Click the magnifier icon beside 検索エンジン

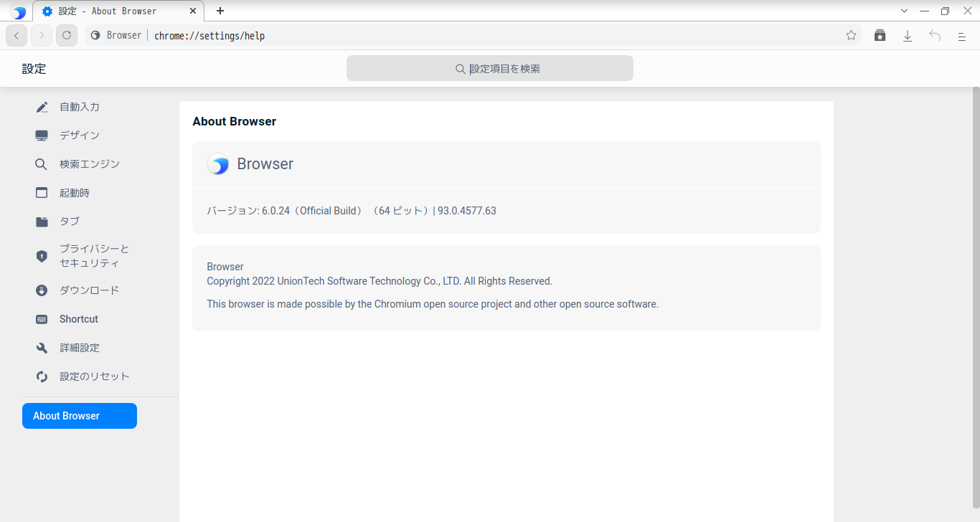[42, 164]
